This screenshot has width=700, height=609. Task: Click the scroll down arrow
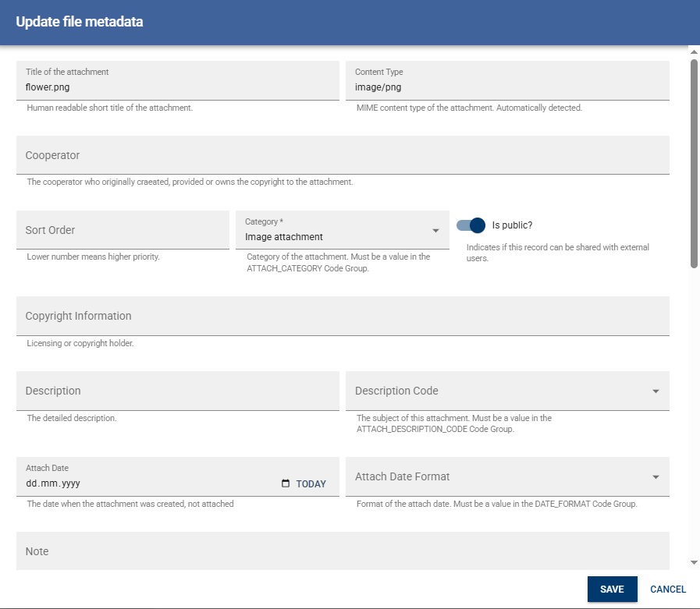[694, 562]
